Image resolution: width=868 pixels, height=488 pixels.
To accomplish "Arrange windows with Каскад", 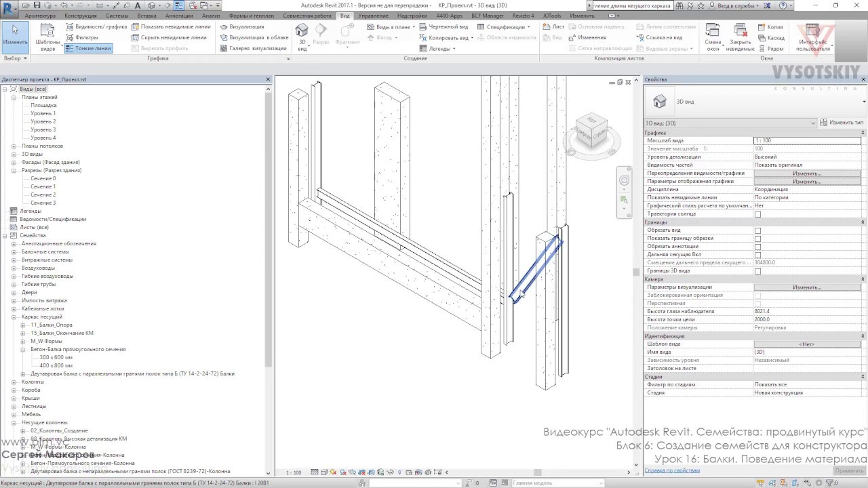I will (x=771, y=38).
